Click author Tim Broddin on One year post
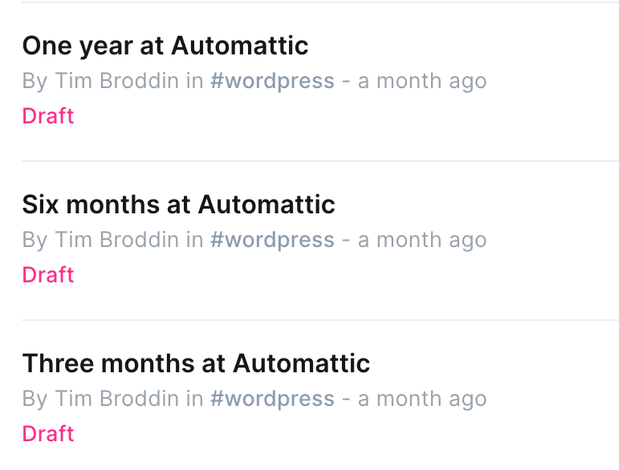619x470 pixels. tap(116, 81)
